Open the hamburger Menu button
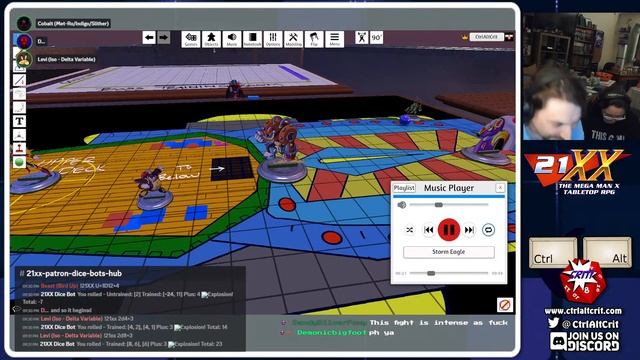 pyautogui.click(x=334, y=39)
